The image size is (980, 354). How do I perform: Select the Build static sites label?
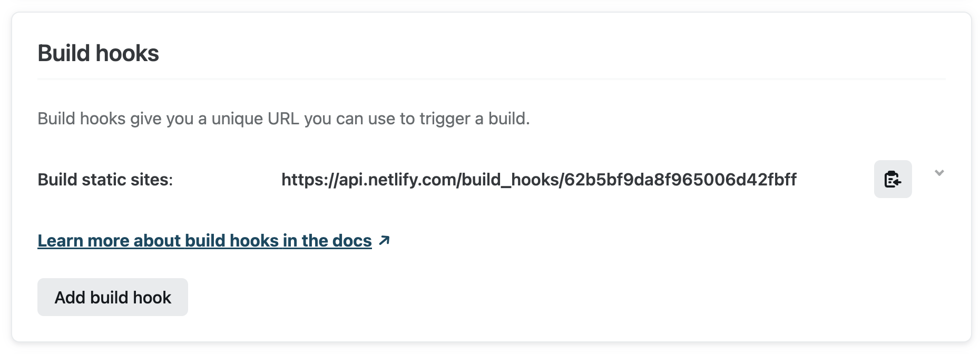coord(105,180)
